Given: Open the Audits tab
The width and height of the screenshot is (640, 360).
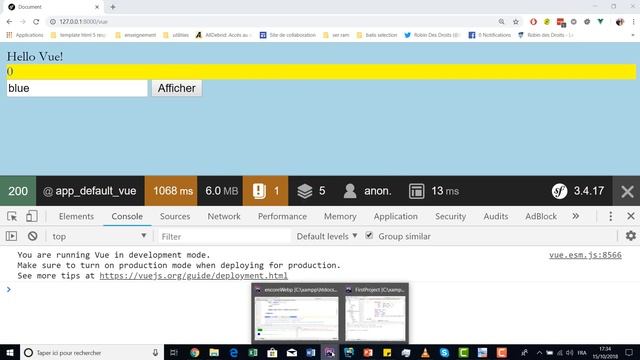Looking at the screenshot, I should click(x=496, y=216).
